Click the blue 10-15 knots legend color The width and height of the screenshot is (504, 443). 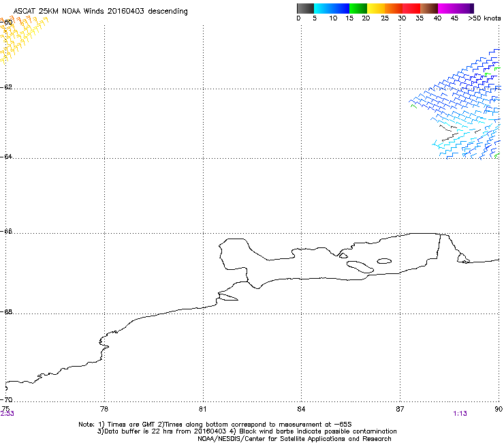(341, 8)
